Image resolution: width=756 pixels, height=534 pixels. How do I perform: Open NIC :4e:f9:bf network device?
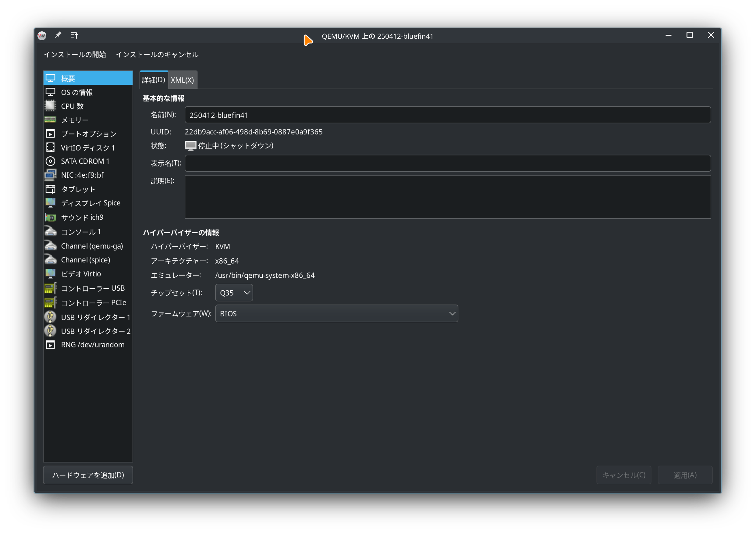[x=82, y=175]
